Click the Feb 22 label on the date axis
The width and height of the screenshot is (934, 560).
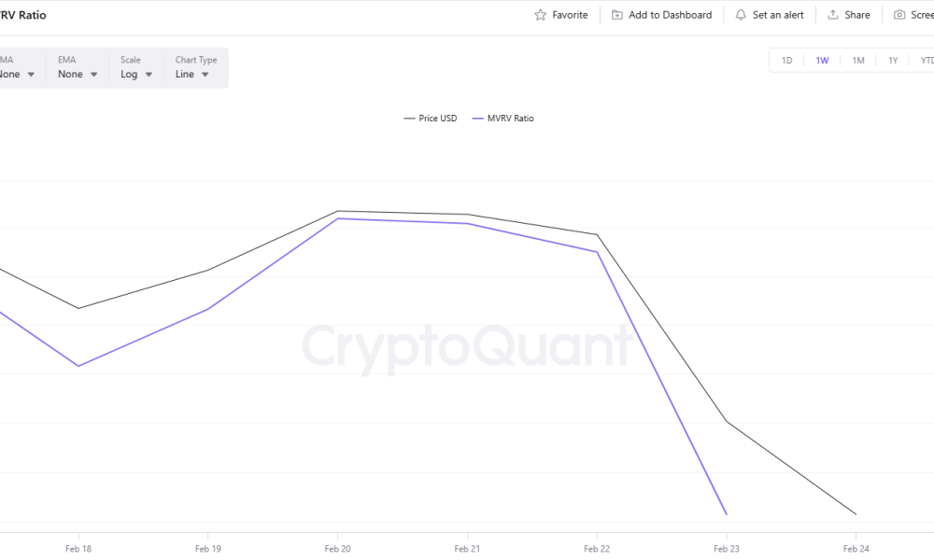click(597, 549)
